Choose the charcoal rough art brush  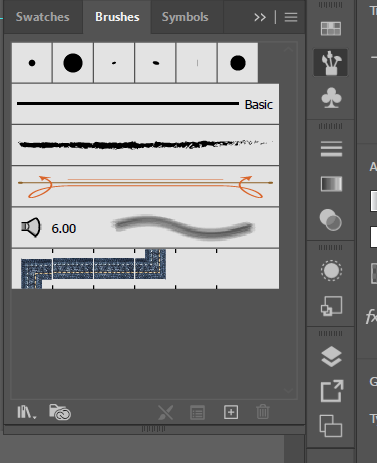[x=145, y=145]
